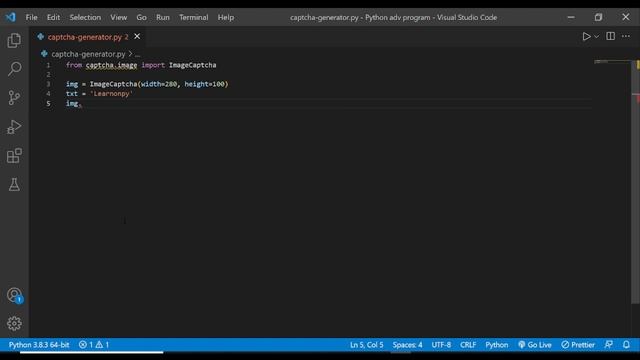640x360 pixels.
Task: Change indentation via Spaces: 4
Action: point(407,345)
